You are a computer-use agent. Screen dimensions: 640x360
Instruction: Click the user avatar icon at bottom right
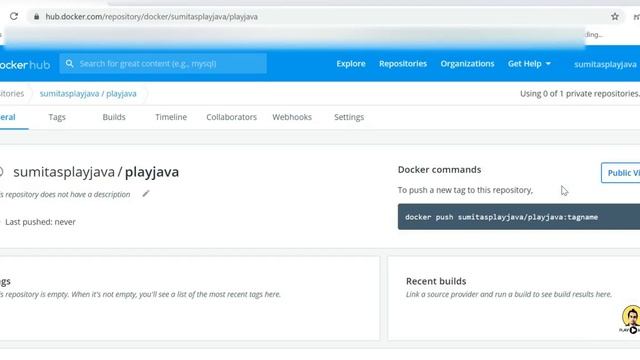pos(631,318)
